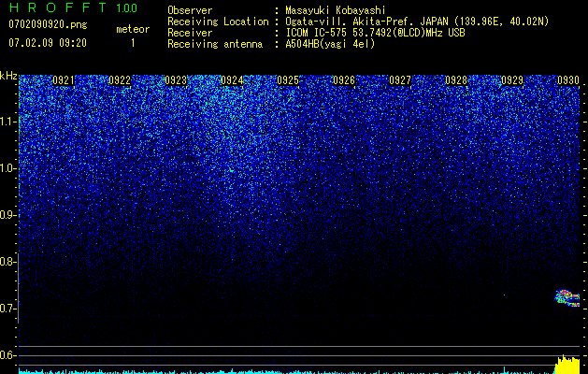Click the yellow signal intensity peak

pyautogui.click(x=566, y=365)
